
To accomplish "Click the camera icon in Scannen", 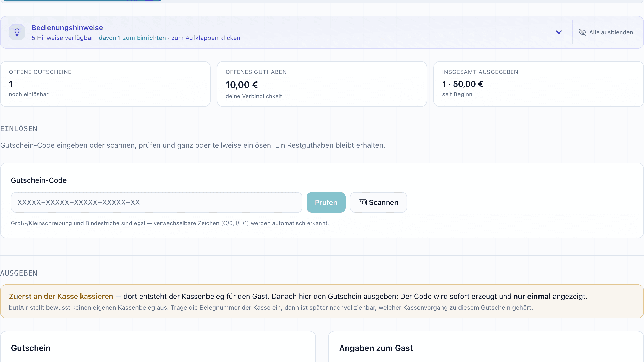I will 363,202.
